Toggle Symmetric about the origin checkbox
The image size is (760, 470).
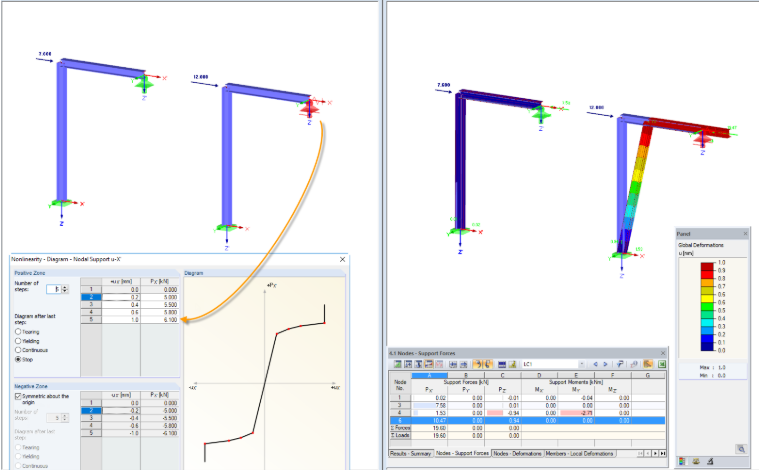coord(18,396)
